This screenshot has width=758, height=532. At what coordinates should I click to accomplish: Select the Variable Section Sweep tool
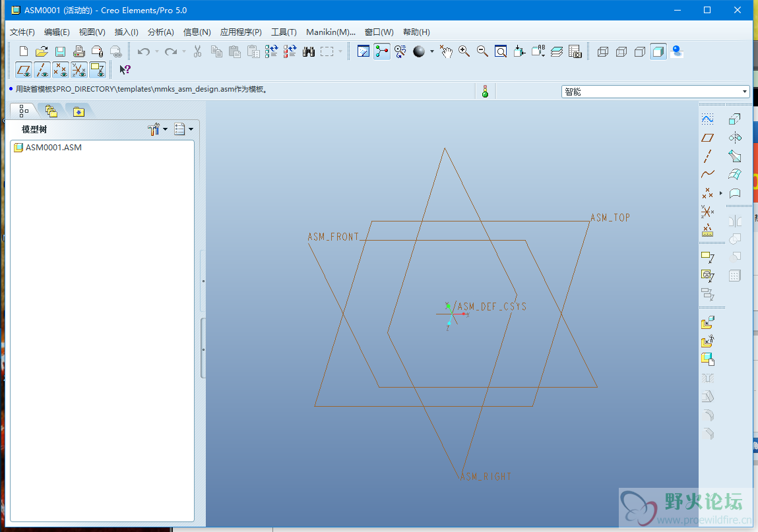735,156
